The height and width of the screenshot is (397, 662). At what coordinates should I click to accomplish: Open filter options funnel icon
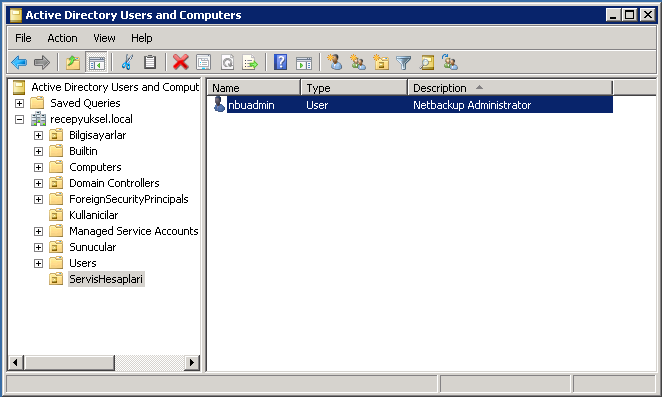[404, 63]
